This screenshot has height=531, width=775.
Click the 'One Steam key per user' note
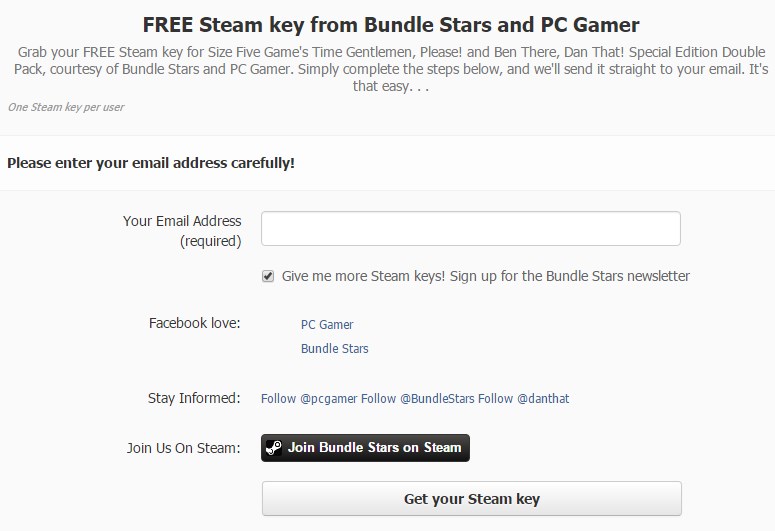[66, 107]
